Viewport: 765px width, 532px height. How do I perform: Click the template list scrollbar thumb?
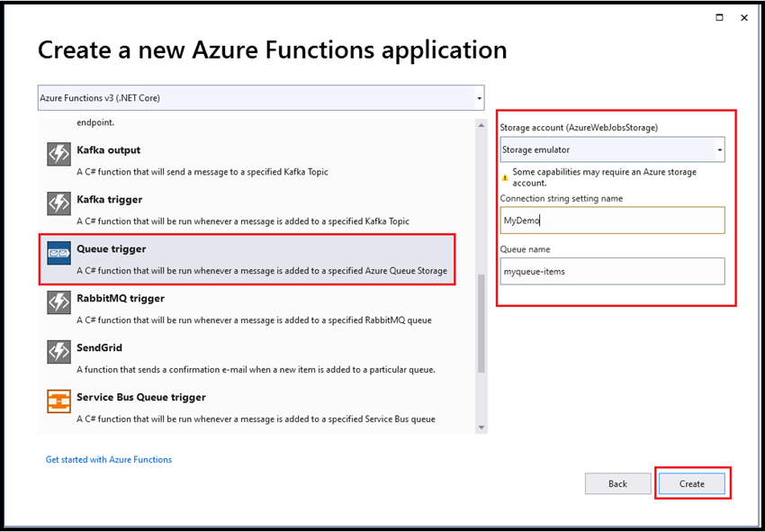click(481, 323)
